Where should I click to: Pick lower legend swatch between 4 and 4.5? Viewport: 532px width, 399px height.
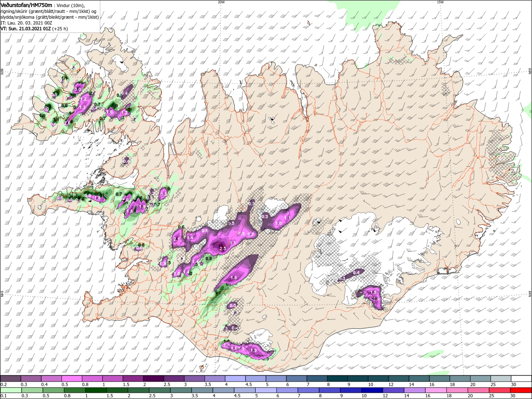[x=224, y=390]
